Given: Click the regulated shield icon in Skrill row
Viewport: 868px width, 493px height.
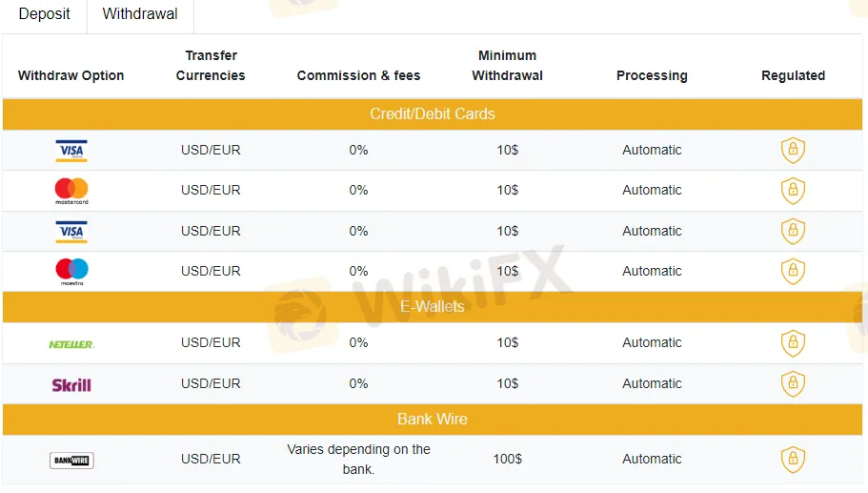Looking at the screenshot, I should 793,384.
